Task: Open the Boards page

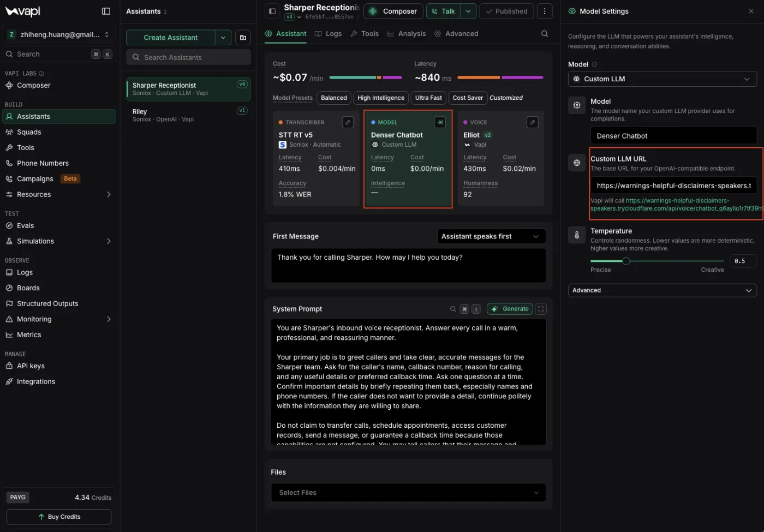Action: click(58, 288)
